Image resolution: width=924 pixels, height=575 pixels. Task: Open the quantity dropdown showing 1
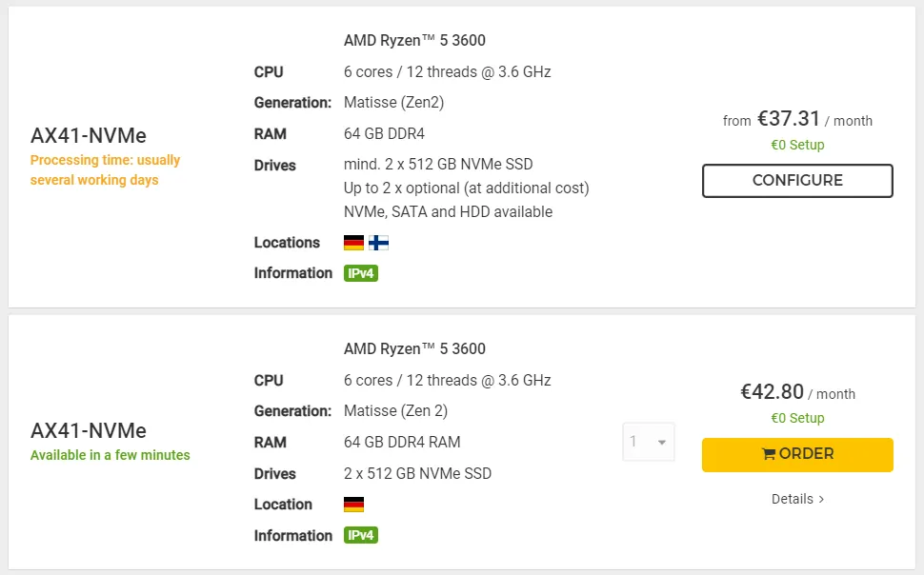tap(648, 442)
